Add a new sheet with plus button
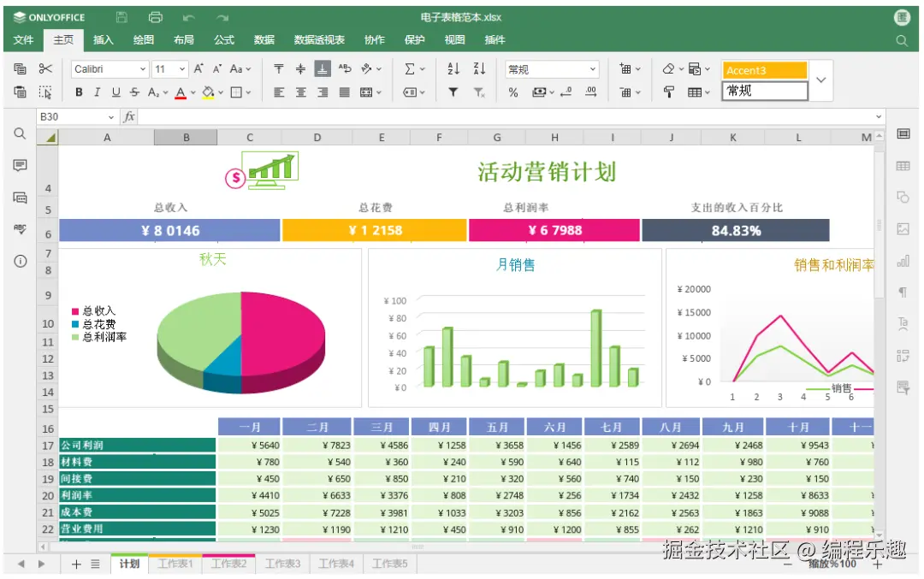The height and width of the screenshot is (579, 924). [x=77, y=564]
